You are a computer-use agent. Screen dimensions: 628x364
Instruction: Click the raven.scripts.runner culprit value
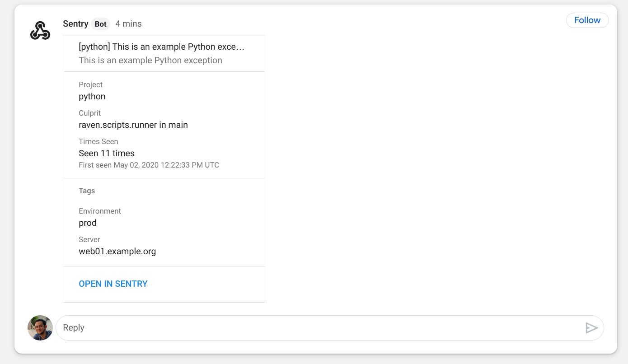tap(133, 125)
